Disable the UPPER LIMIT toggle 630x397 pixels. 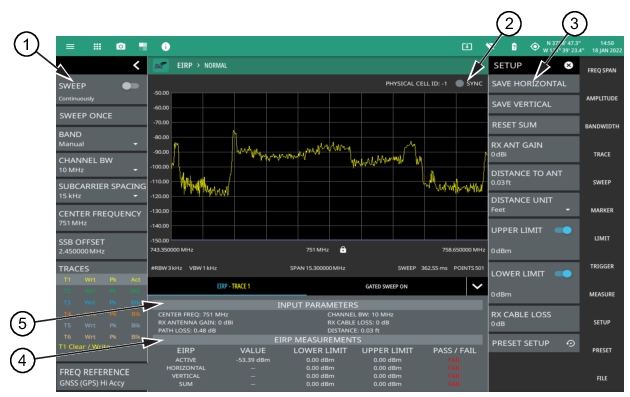[563, 230]
